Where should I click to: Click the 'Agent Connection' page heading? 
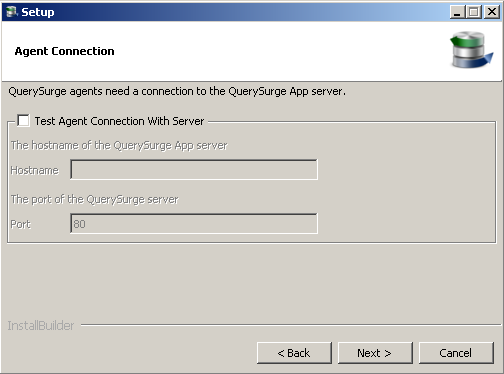(64, 51)
